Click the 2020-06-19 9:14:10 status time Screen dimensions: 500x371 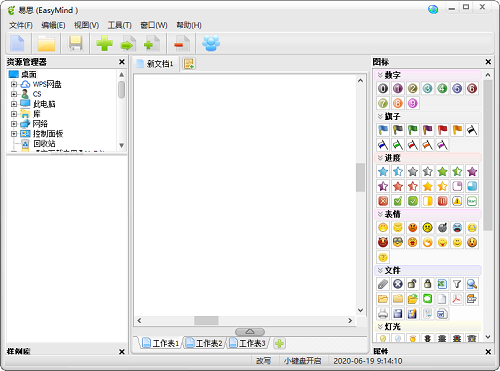(x=368, y=361)
